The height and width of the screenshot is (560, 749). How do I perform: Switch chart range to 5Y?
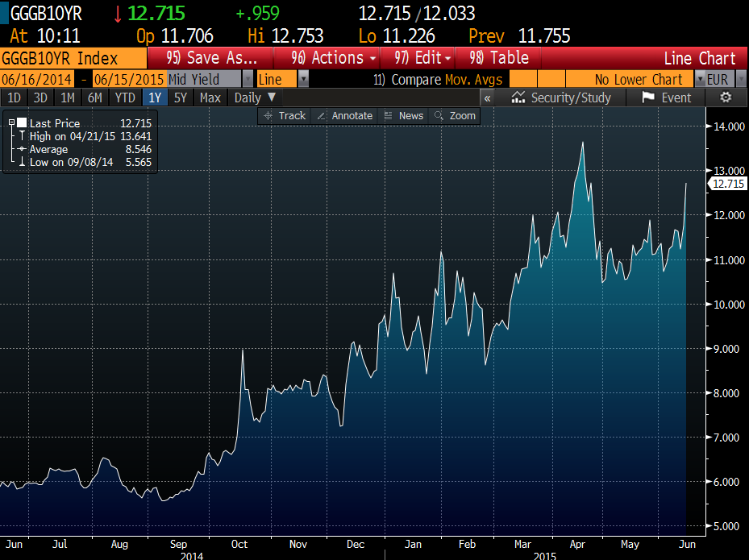(181, 97)
